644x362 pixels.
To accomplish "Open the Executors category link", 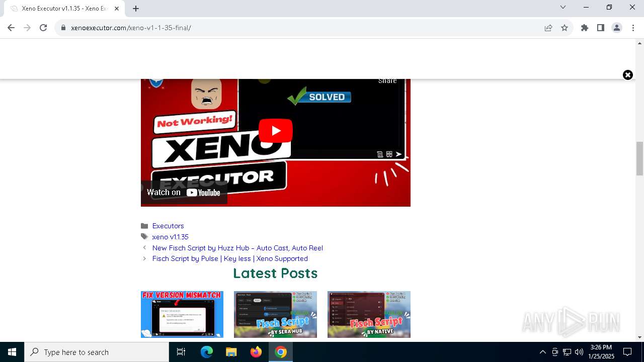I will [x=168, y=226].
